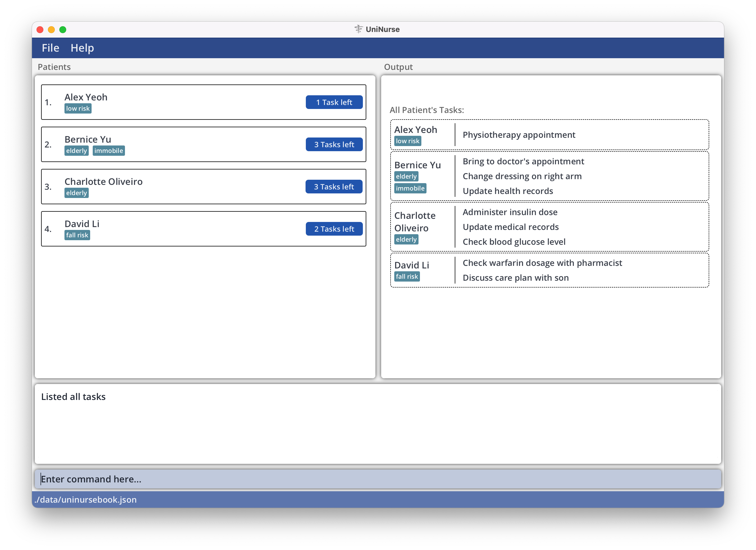Click 'Listed all tasks' result message
This screenshot has width=756, height=550.
[73, 397]
